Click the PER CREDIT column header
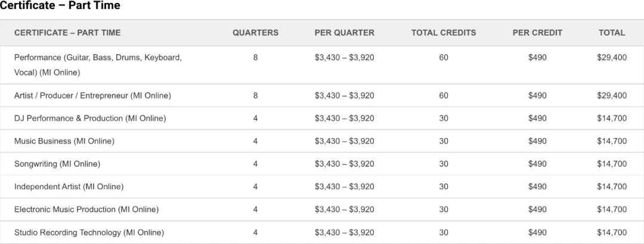Screen dimensions: 644x244 537,33
